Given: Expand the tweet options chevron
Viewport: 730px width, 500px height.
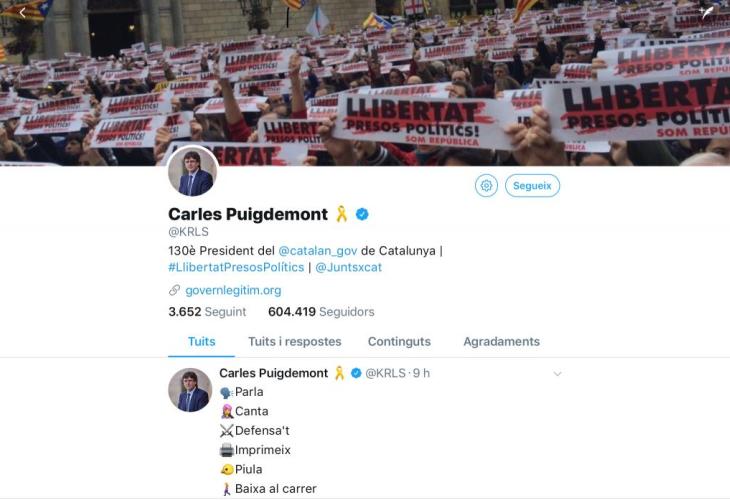Looking at the screenshot, I should coord(557,374).
